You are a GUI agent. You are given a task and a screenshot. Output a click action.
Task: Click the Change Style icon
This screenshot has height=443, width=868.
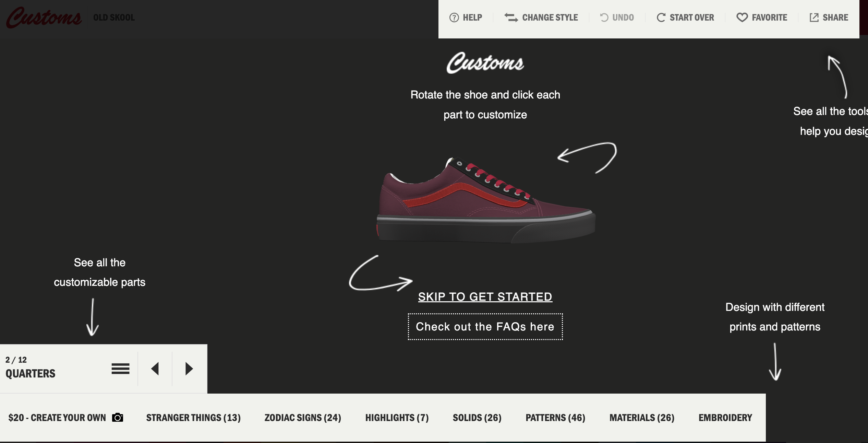[511, 17]
